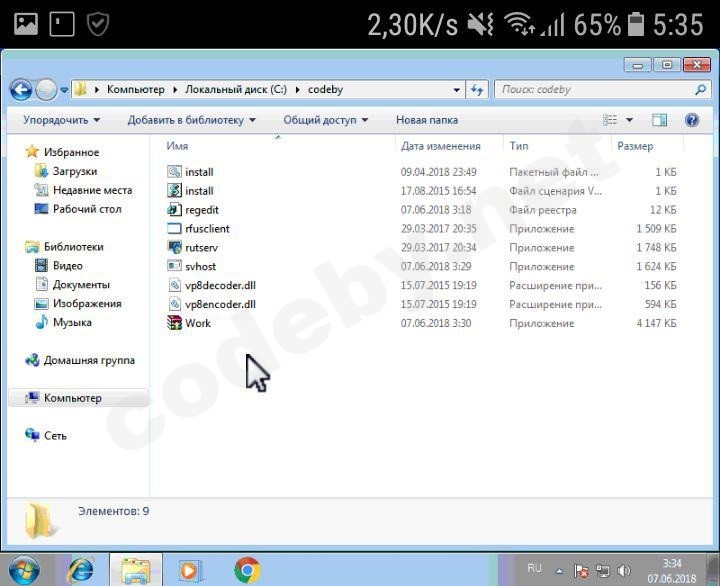The width and height of the screenshot is (720, 586).
Task: Click size '1 748 КБ' of rutserv
Action: point(656,247)
